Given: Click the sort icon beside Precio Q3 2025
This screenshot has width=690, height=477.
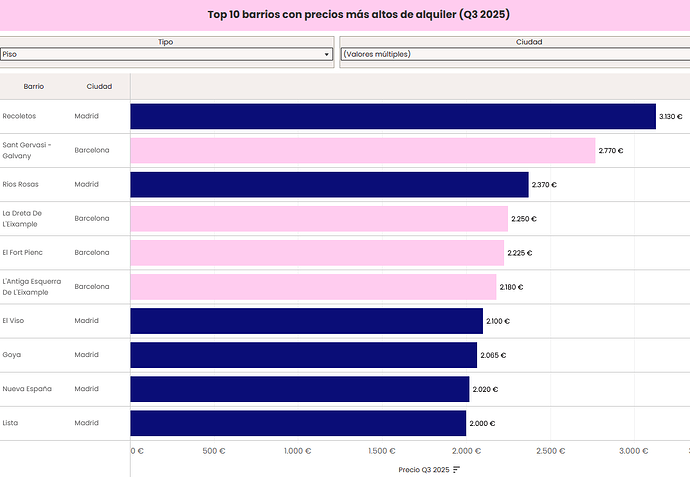Looking at the screenshot, I should pos(457,469).
